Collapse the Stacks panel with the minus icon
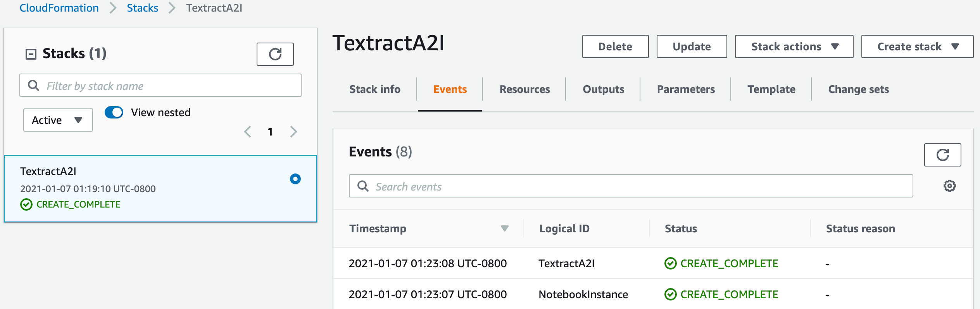Viewport: 980px width, 309px height. (31, 54)
